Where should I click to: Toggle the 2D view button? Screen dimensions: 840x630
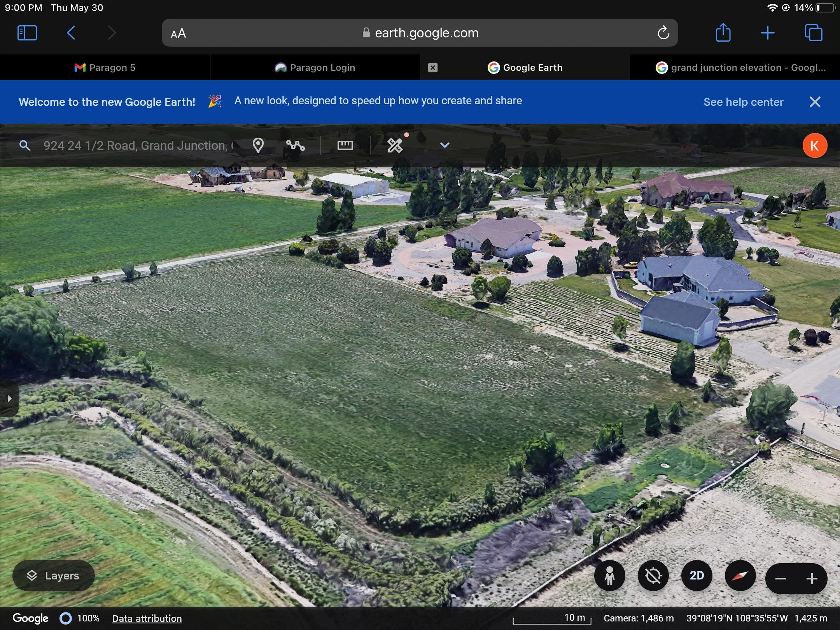pos(696,576)
